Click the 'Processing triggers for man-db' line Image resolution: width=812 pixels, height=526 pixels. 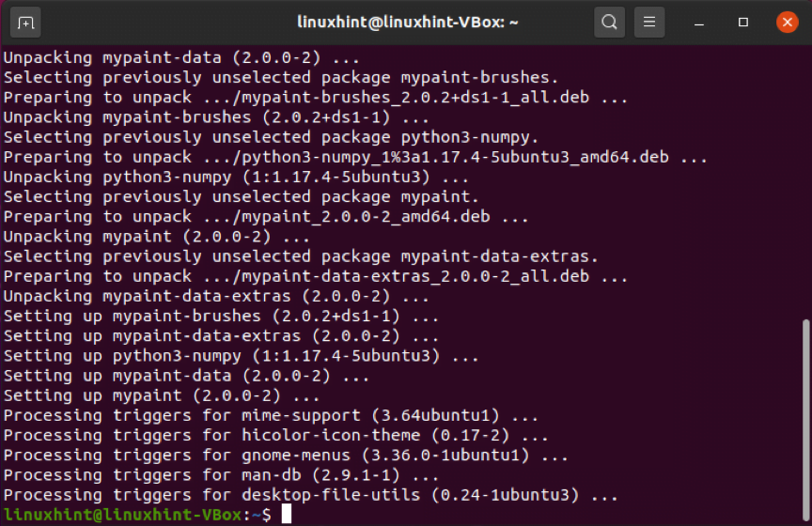pos(221,475)
